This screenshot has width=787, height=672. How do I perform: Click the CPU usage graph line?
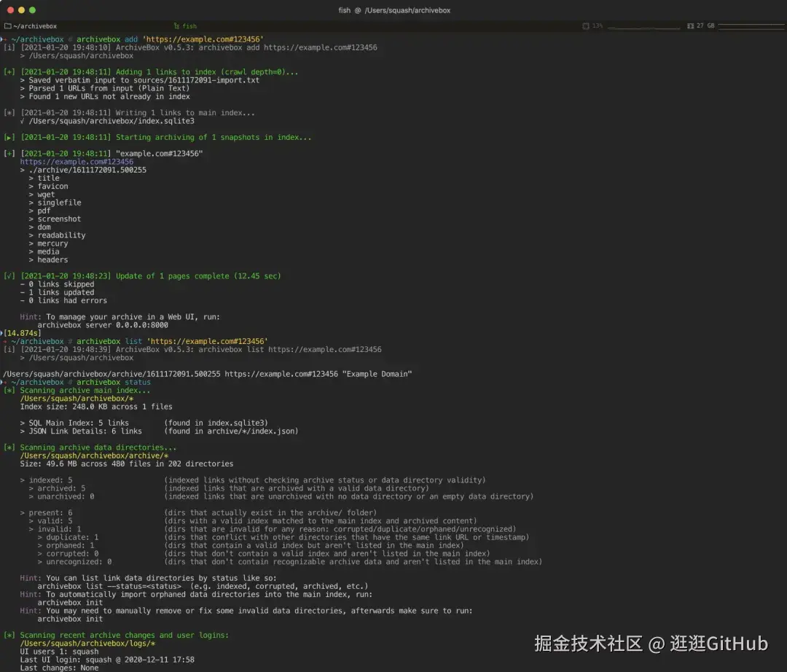click(x=643, y=26)
